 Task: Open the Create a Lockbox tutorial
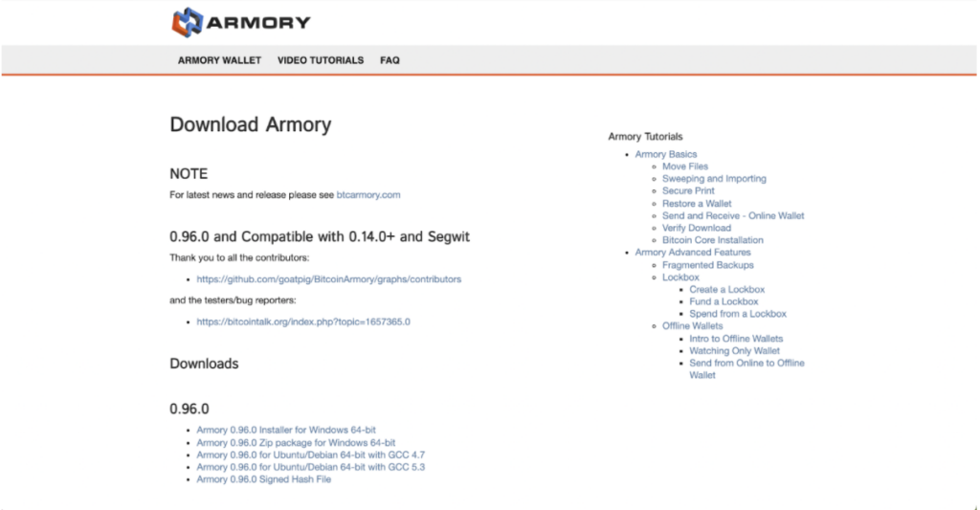[727, 289]
